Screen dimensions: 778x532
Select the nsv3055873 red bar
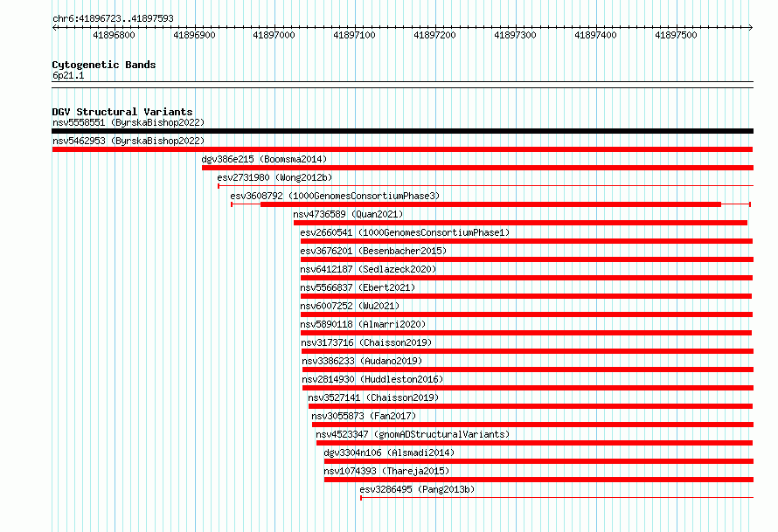click(x=533, y=425)
